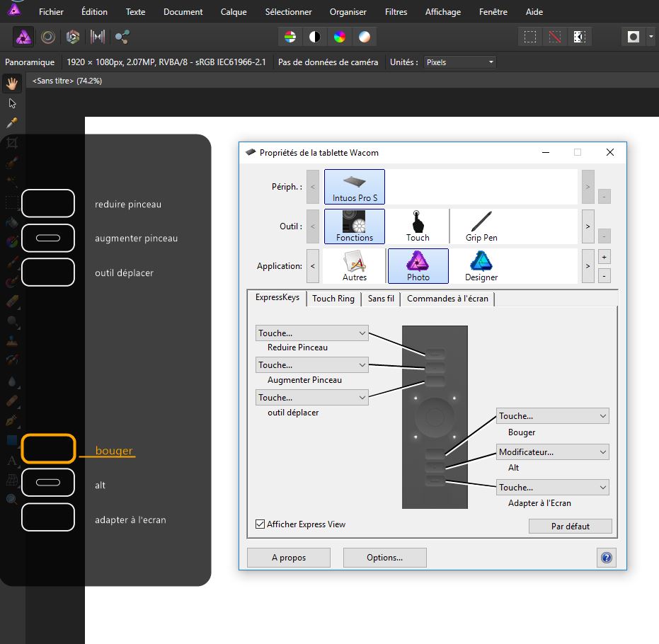Open the Quick Mask options arrow

651,37
